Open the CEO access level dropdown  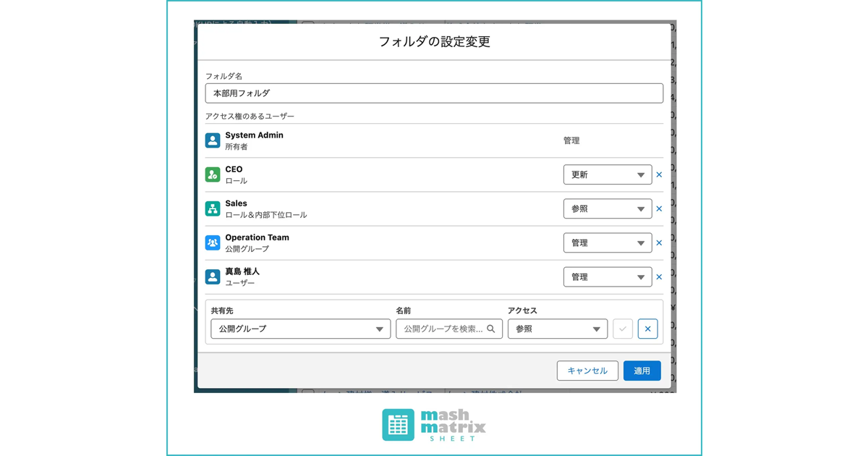click(607, 174)
